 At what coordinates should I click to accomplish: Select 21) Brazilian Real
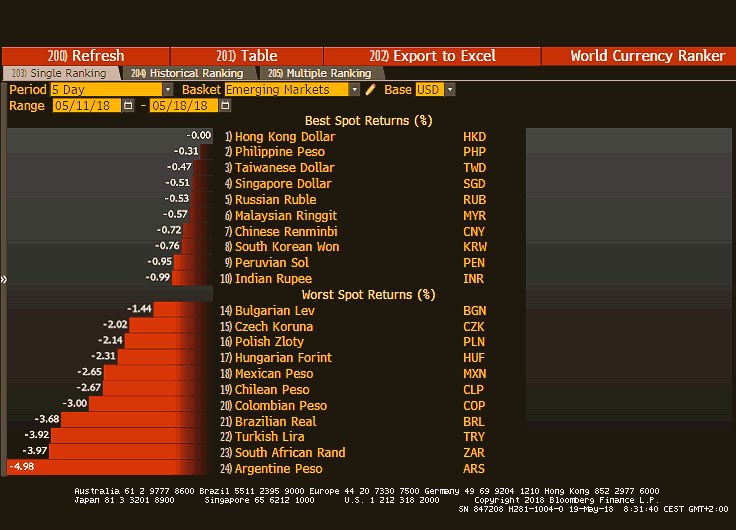(x=268, y=422)
